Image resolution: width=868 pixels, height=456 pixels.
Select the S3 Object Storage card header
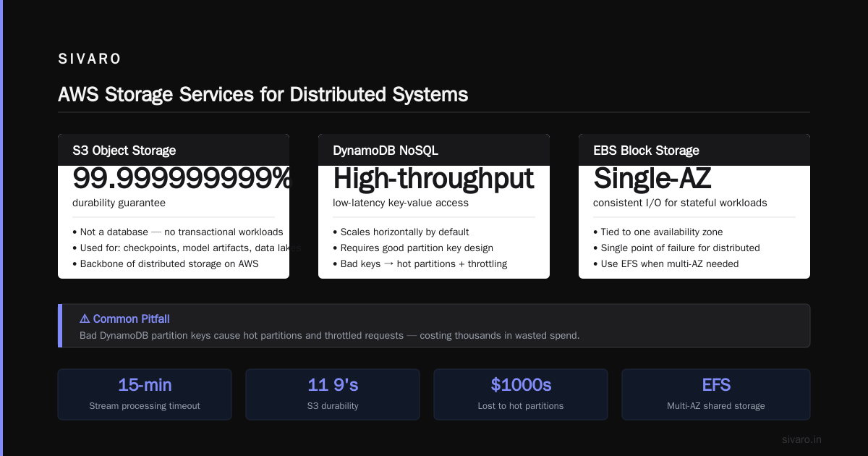[x=174, y=151]
